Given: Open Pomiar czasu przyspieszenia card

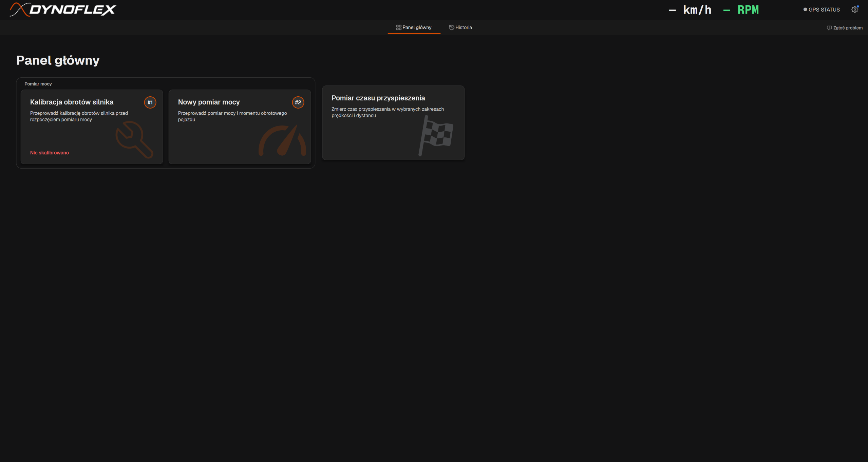Looking at the screenshot, I should pyautogui.click(x=393, y=123).
